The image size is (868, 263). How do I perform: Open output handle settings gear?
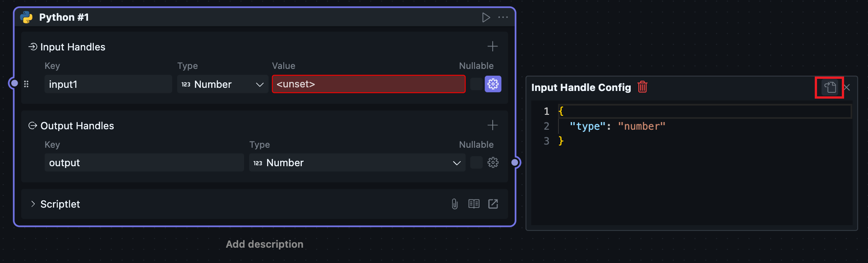pyautogui.click(x=493, y=163)
